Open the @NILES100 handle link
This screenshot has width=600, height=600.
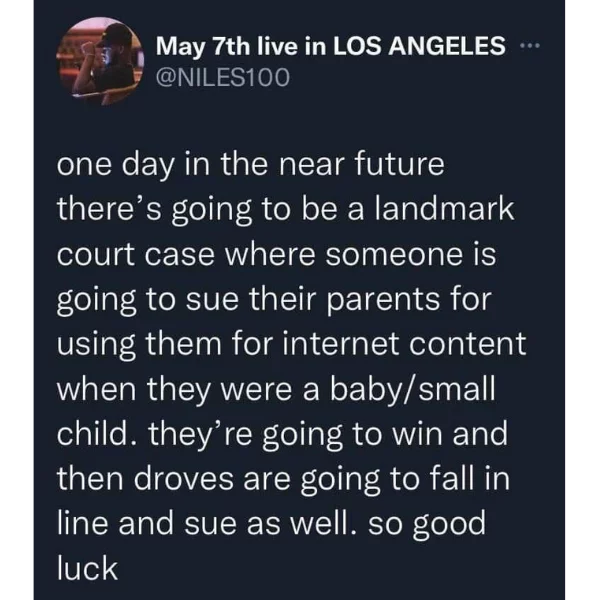click(x=223, y=77)
